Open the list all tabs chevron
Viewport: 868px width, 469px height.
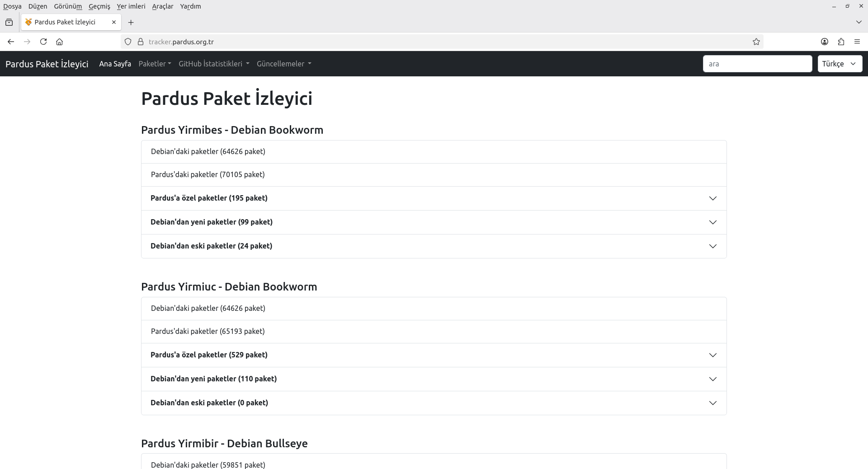(x=858, y=22)
